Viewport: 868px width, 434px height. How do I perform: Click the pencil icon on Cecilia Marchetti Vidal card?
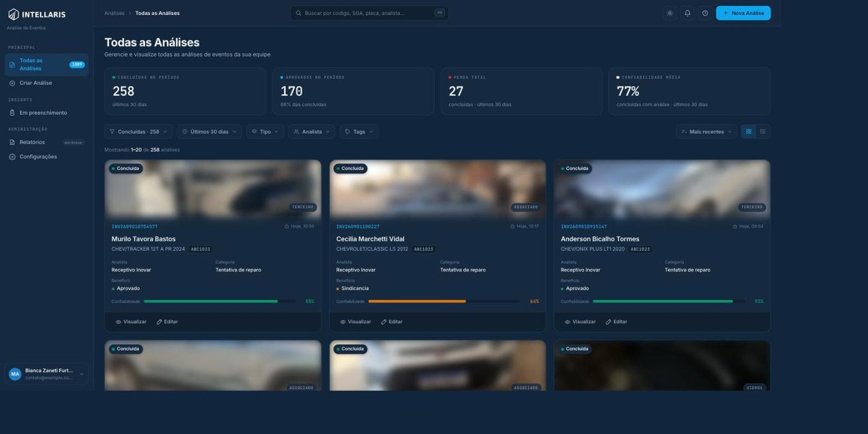click(x=384, y=322)
